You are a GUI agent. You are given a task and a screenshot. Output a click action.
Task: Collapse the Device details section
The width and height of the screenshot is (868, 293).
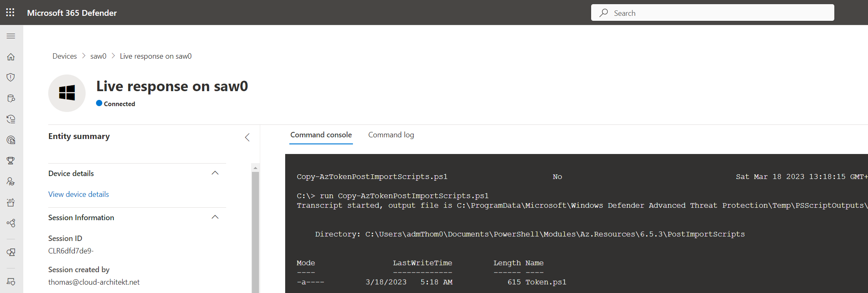point(215,173)
